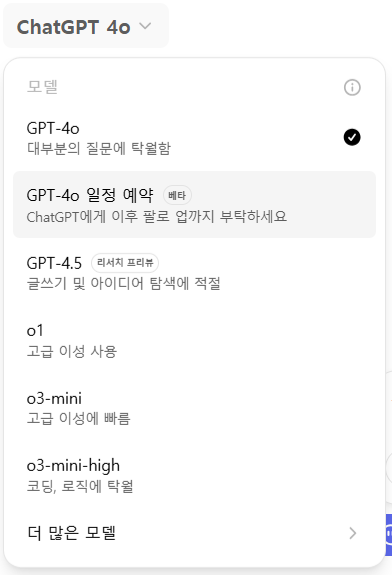Click the info icon beside 모델 header
Viewport: 392px width, 575px height.
(352, 88)
